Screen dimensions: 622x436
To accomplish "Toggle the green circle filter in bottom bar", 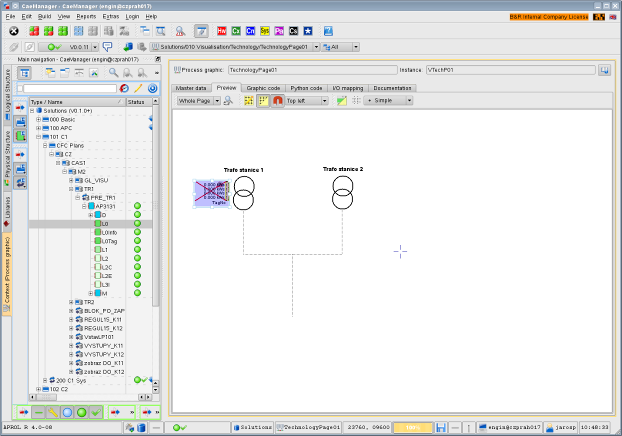I will tap(82, 413).
